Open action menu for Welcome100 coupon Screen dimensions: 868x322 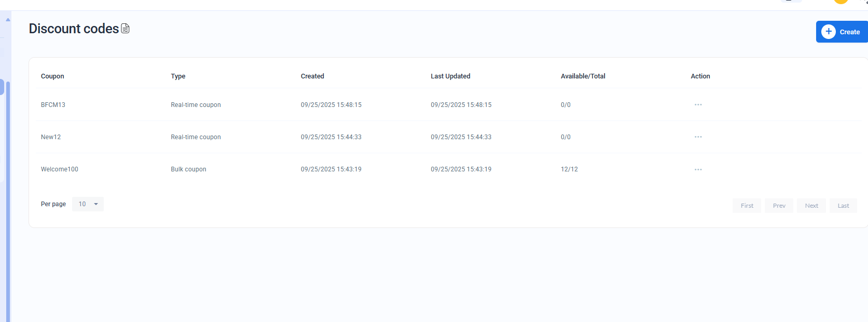698,169
